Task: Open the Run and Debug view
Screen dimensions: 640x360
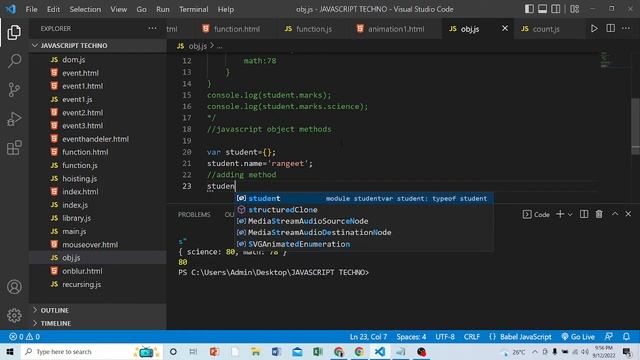Action: point(14,119)
